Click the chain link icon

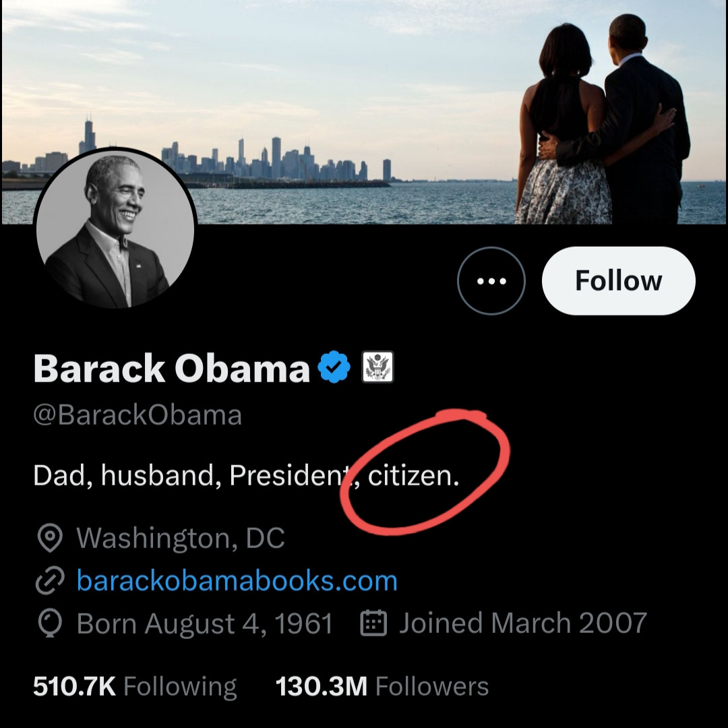(x=49, y=581)
